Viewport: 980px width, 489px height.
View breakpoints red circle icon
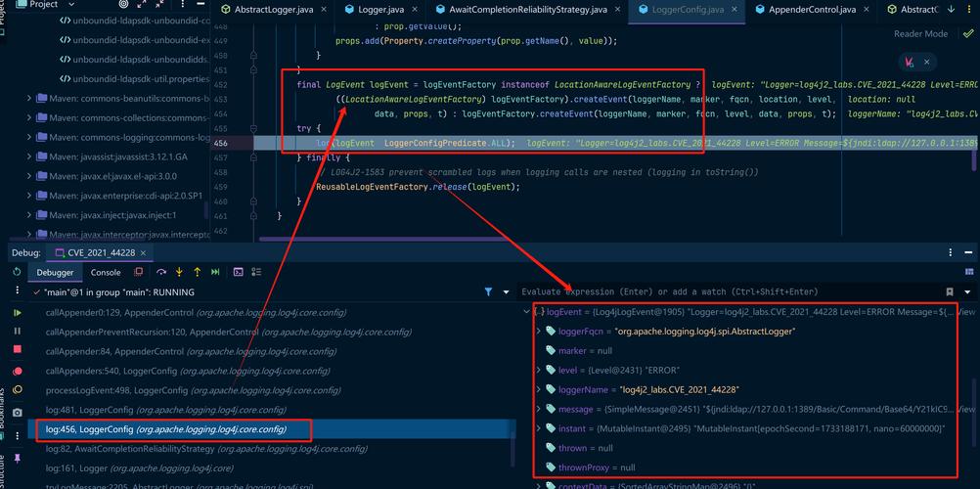(17, 371)
